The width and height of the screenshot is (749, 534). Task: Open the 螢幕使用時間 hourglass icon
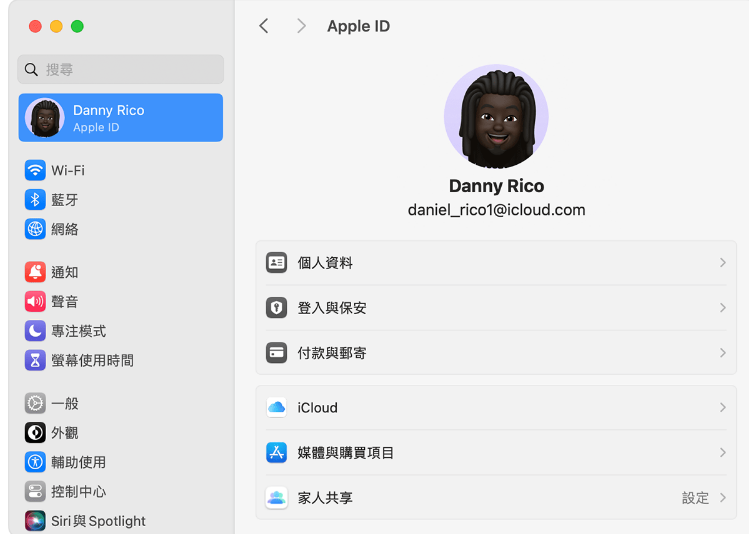click(x=35, y=361)
